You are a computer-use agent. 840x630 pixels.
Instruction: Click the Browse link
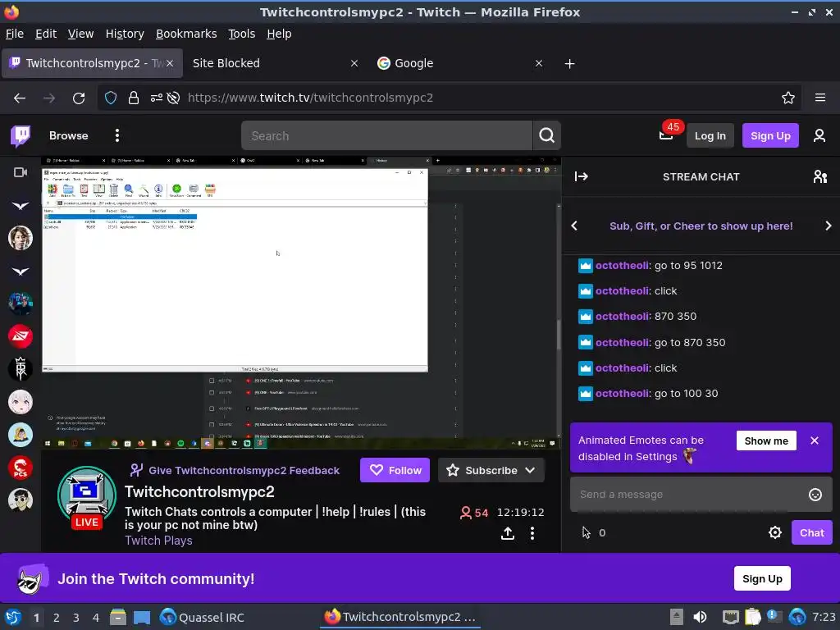click(69, 135)
